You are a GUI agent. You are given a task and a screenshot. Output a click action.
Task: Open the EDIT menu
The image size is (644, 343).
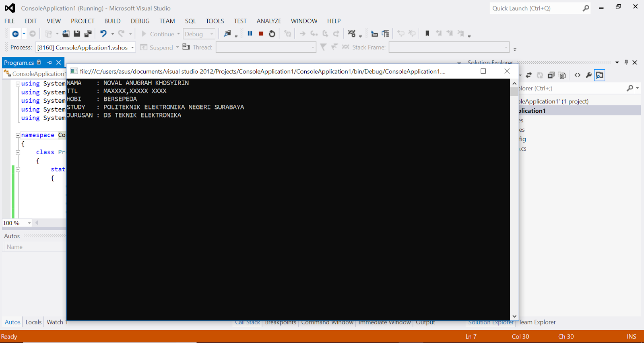coord(31,21)
